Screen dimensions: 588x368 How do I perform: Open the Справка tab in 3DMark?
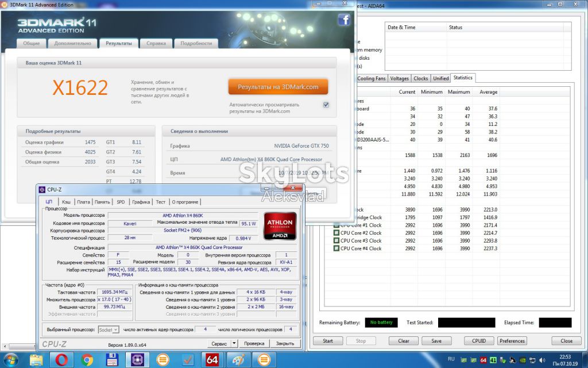(156, 43)
